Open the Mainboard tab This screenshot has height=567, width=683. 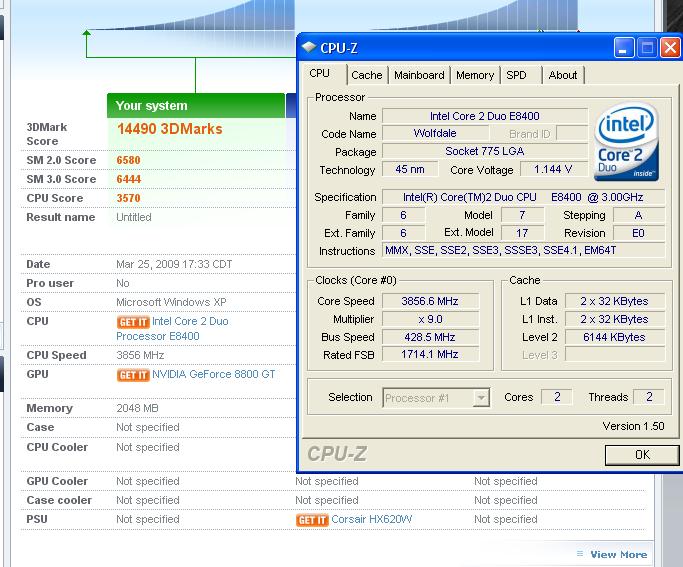tap(419, 75)
